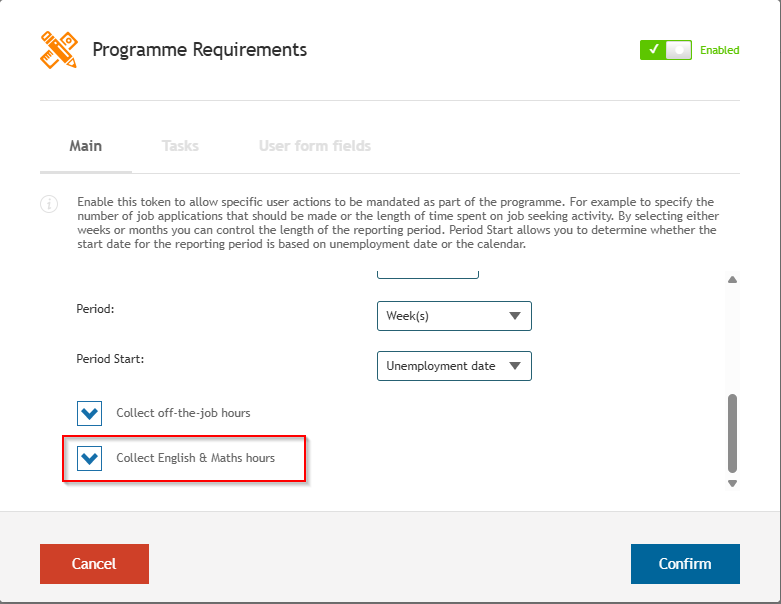Switch to the Main tab
Image resolution: width=781 pixels, height=604 pixels.
tap(86, 146)
